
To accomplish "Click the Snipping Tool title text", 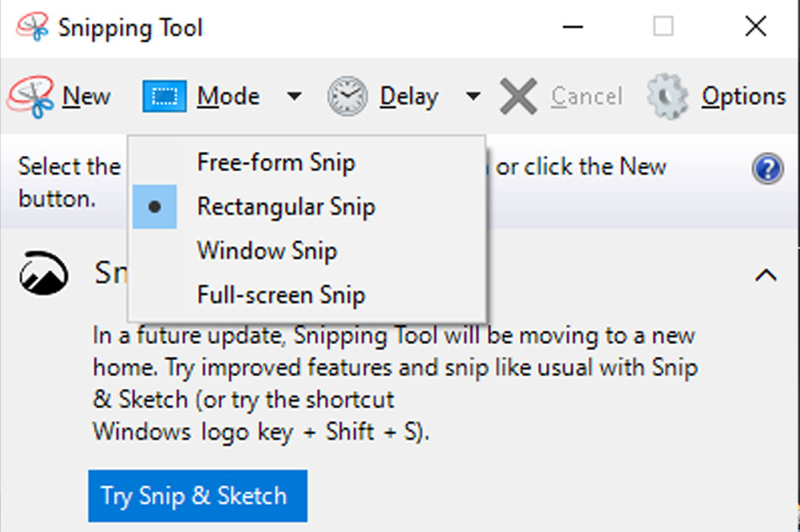I will pyautogui.click(x=131, y=28).
